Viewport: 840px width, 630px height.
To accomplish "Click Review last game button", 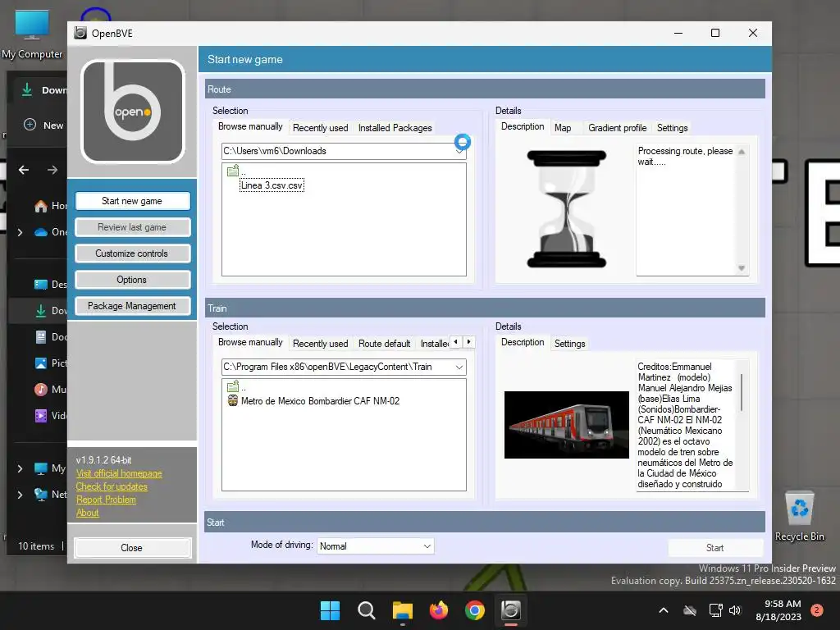I will coord(132,227).
